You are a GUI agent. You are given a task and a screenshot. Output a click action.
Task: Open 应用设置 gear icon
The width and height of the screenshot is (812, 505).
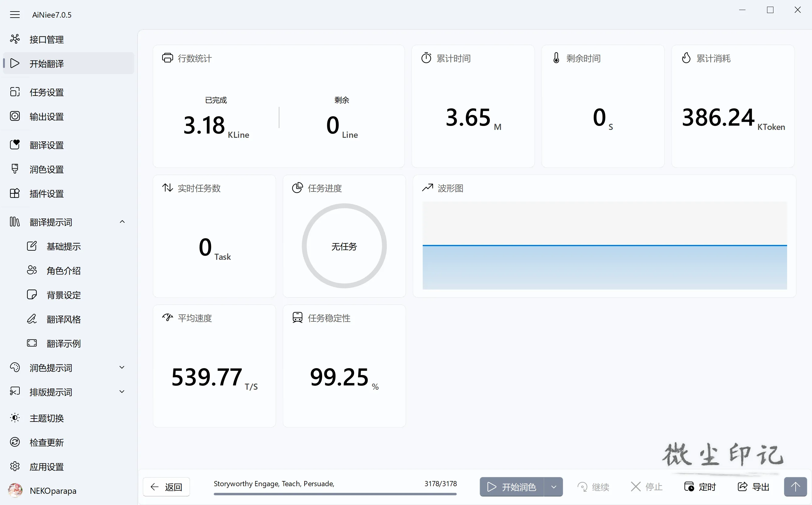point(15,466)
